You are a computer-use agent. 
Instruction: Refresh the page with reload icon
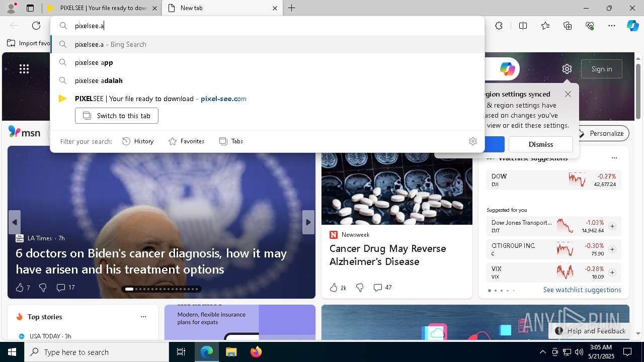36,26
